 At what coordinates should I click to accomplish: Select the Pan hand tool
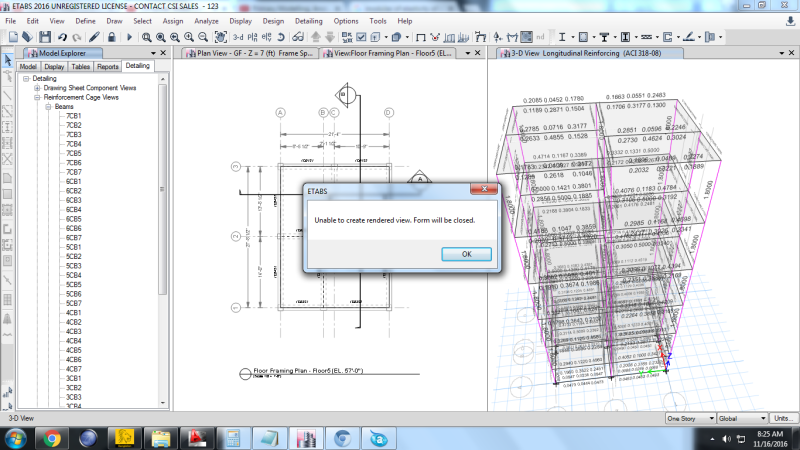click(x=220, y=37)
